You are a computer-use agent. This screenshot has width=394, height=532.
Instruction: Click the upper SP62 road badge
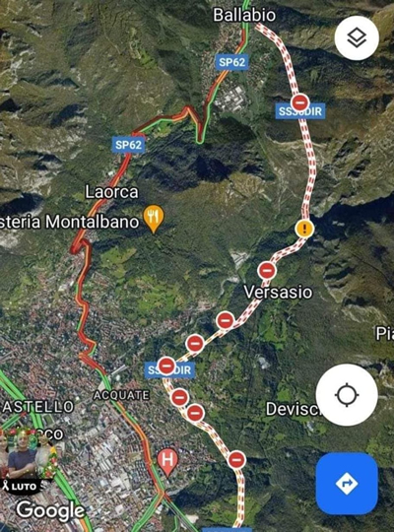click(x=232, y=62)
